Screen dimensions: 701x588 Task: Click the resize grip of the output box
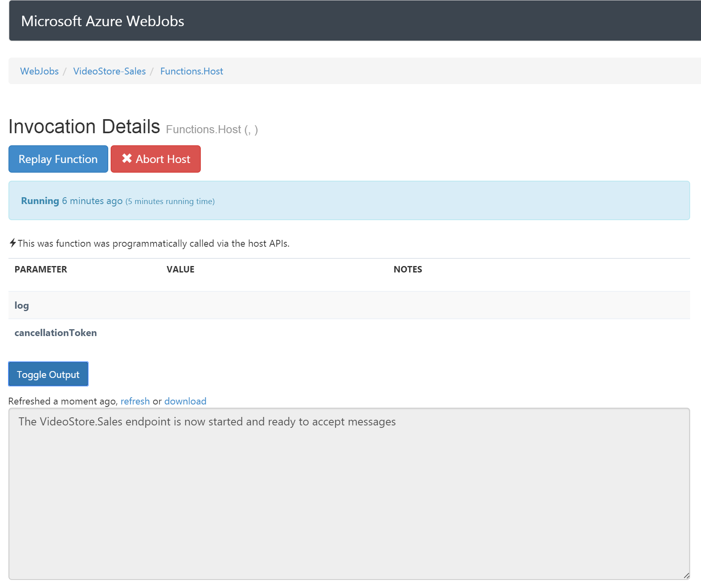pos(687,576)
